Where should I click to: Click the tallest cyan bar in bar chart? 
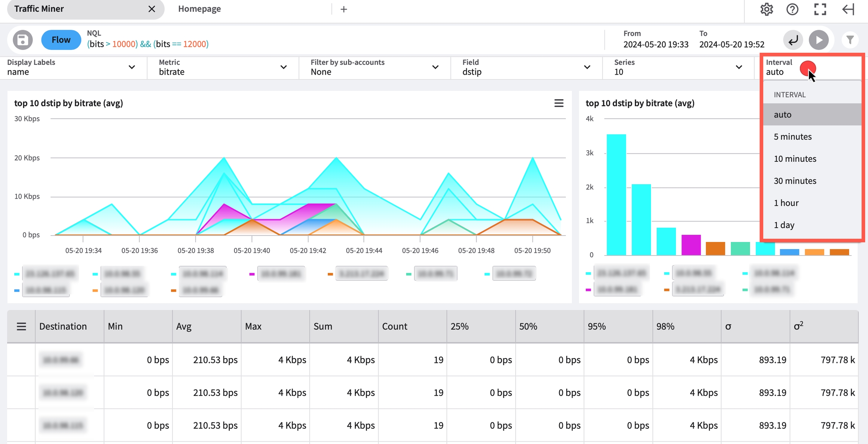click(x=616, y=194)
